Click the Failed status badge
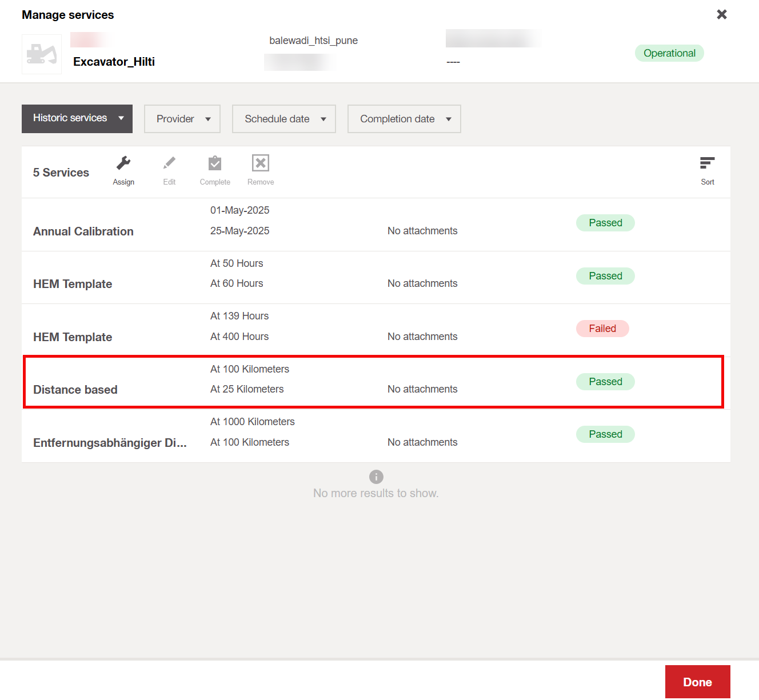 tap(602, 329)
